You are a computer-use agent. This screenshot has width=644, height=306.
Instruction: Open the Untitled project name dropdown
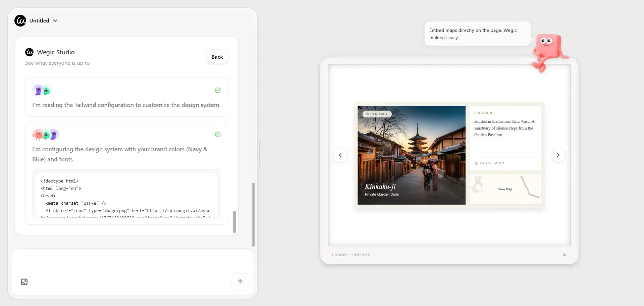coord(55,20)
